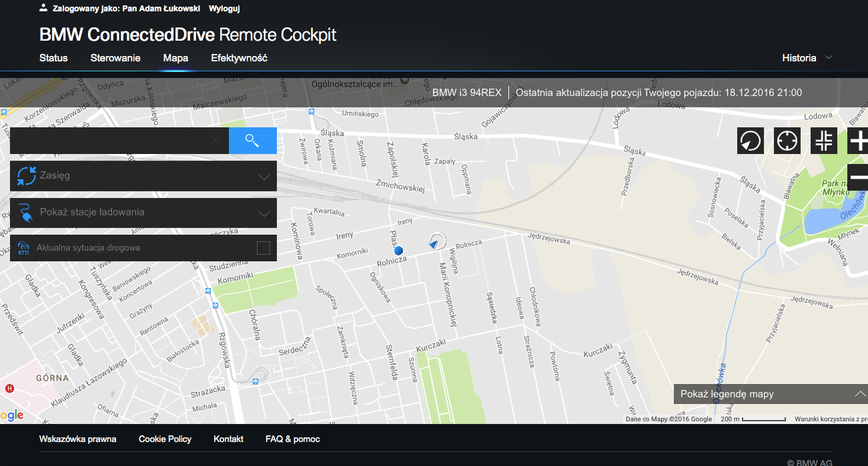The image size is (868, 466).
Task: Click the Żmichowskiej street label
Action: (x=400, y=185)
